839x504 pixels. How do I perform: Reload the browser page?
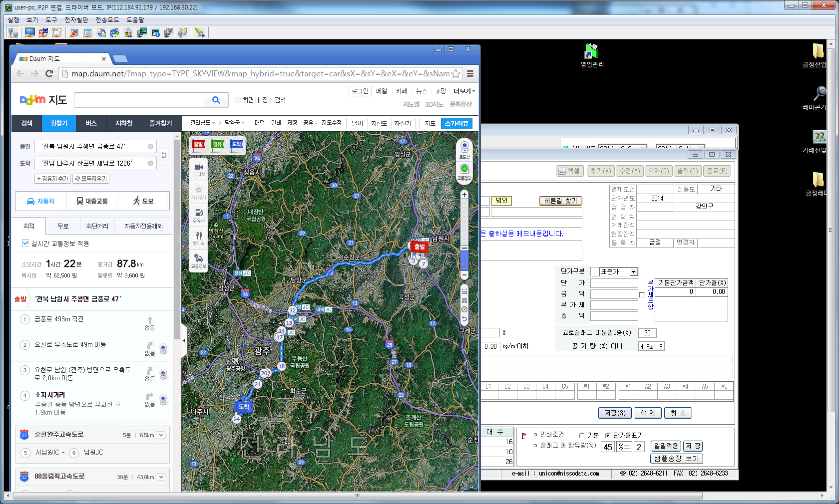pyautogui.click(x=49, y=74)
